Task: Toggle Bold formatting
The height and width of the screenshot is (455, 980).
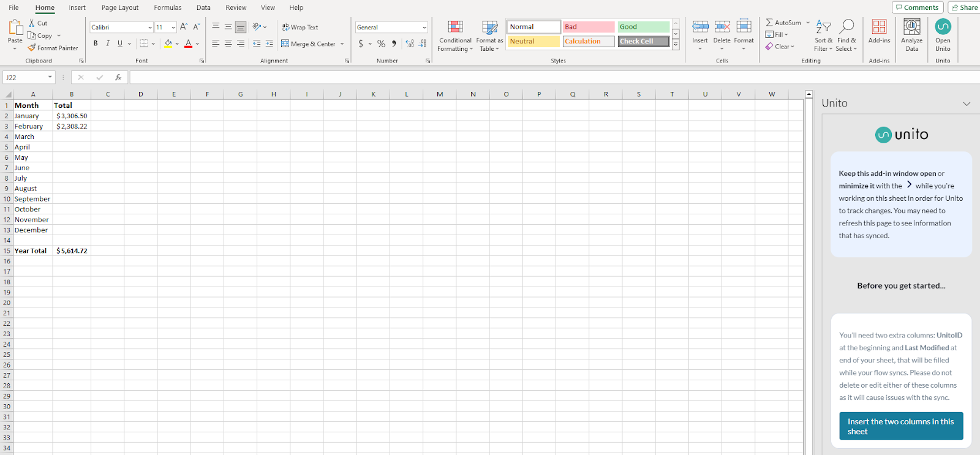Action: pos(96,43)
